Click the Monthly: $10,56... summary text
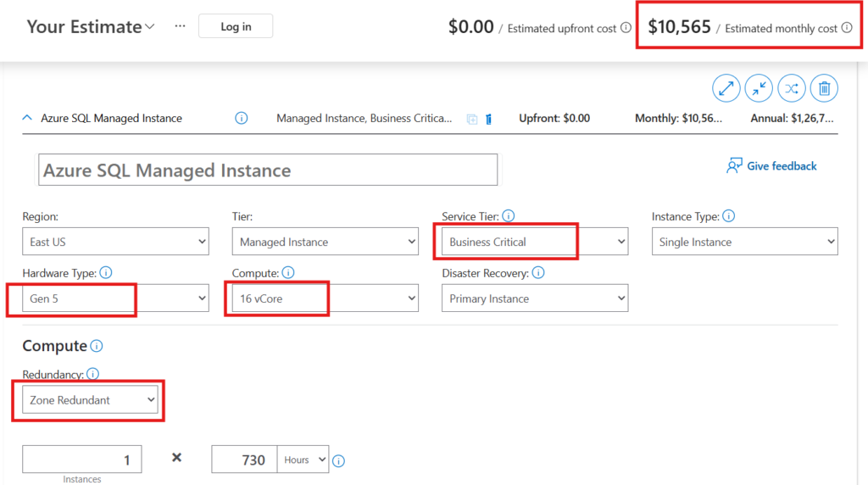 pos(678,118)
